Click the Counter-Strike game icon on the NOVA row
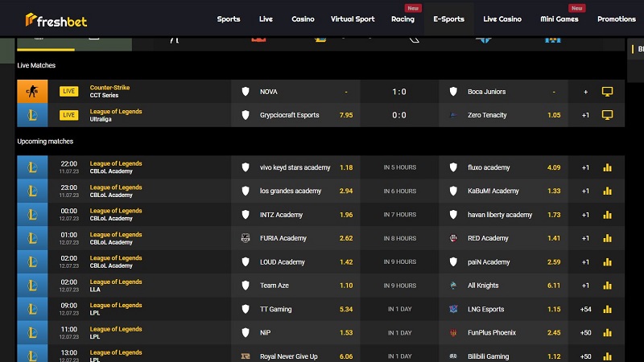Image resolution: width=644 pixels, height=362 pixels. tap(32, 91)
